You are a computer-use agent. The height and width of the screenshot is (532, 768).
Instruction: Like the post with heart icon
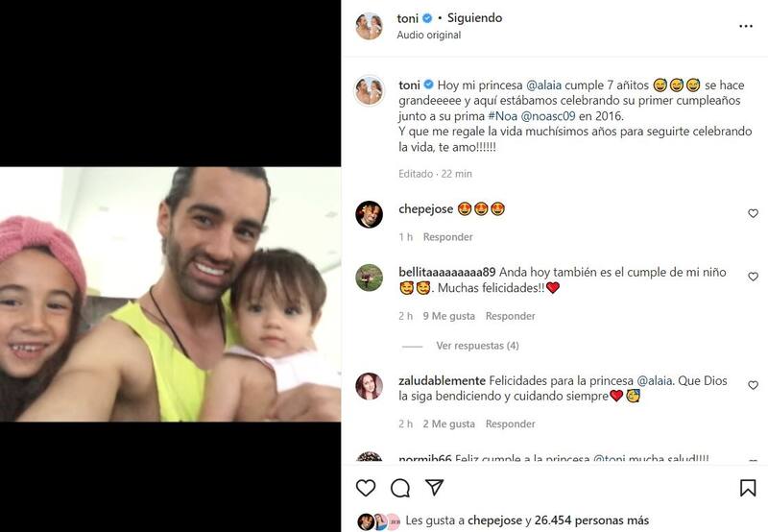pos(366,488)
